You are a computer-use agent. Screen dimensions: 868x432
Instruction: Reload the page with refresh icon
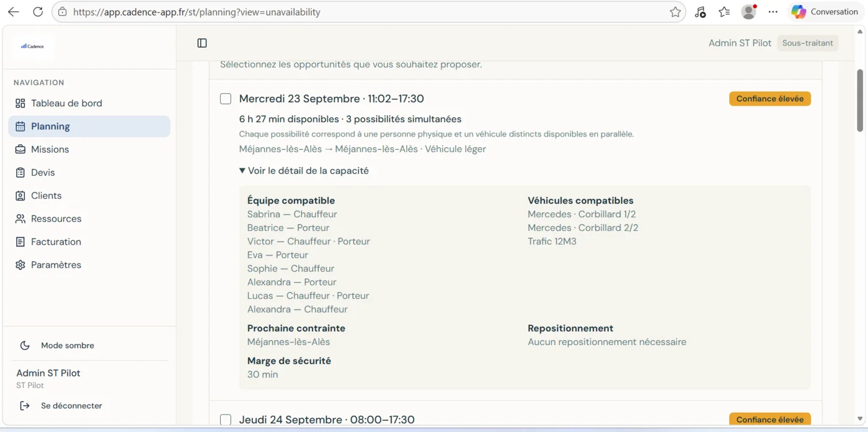click(38, 12)
